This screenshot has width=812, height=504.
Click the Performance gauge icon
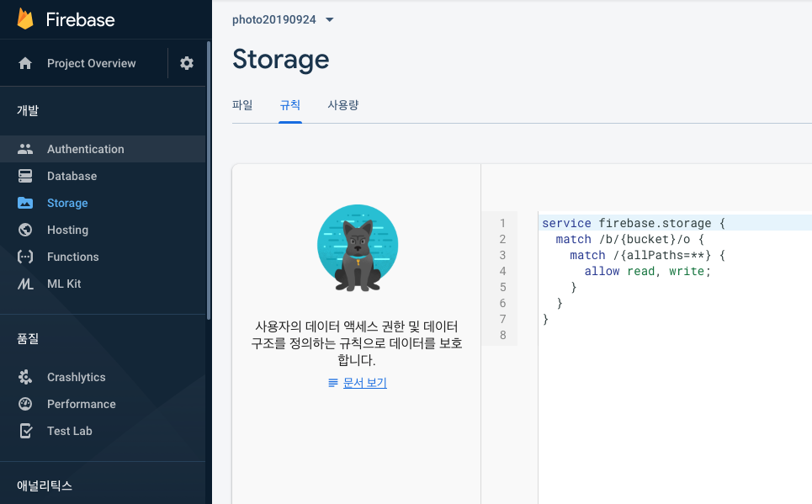point(25,404)
